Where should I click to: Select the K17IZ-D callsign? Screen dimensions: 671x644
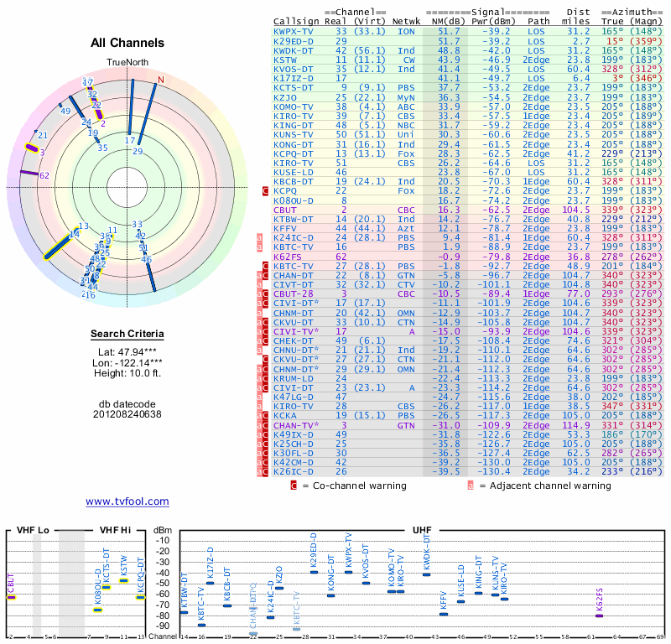[293, 79]
